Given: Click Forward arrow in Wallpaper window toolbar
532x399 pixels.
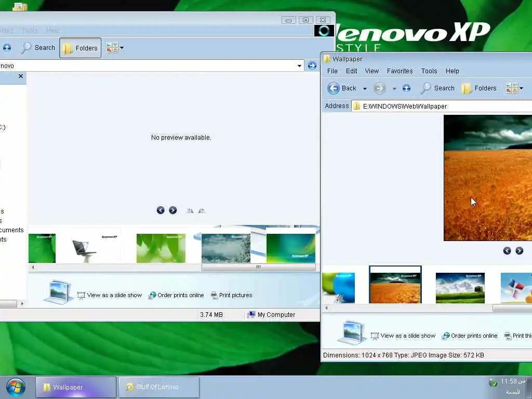Looking at the screenshot, I should [380, 88].
